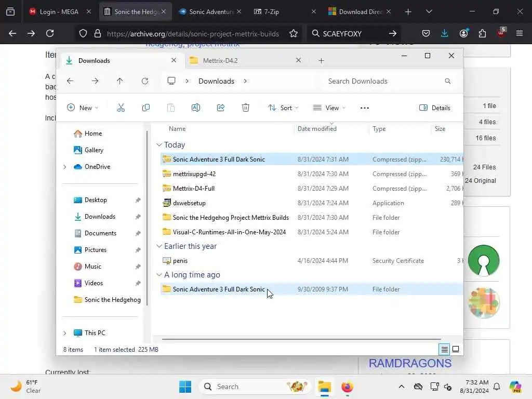Click the Paste clipboard icon in Explorer toolbar
Viewport: 532px width, 399px height.
coord(170,108)
